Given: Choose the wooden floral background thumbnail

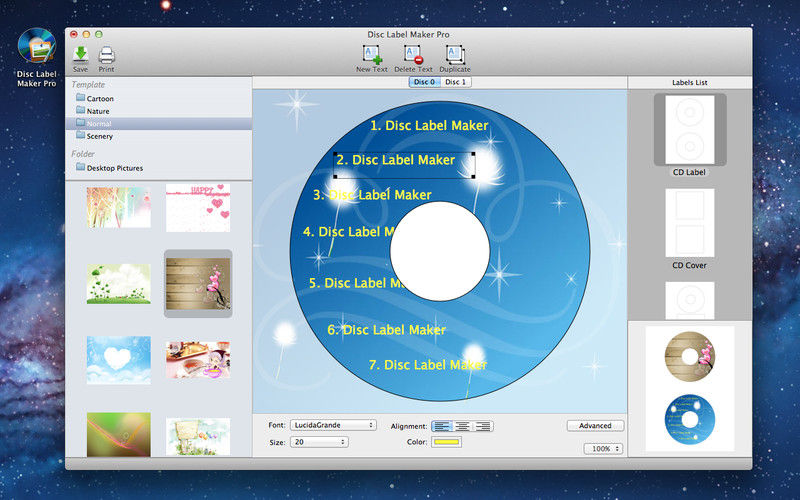Looking at the screenshot, I should [x=198, y=283].
